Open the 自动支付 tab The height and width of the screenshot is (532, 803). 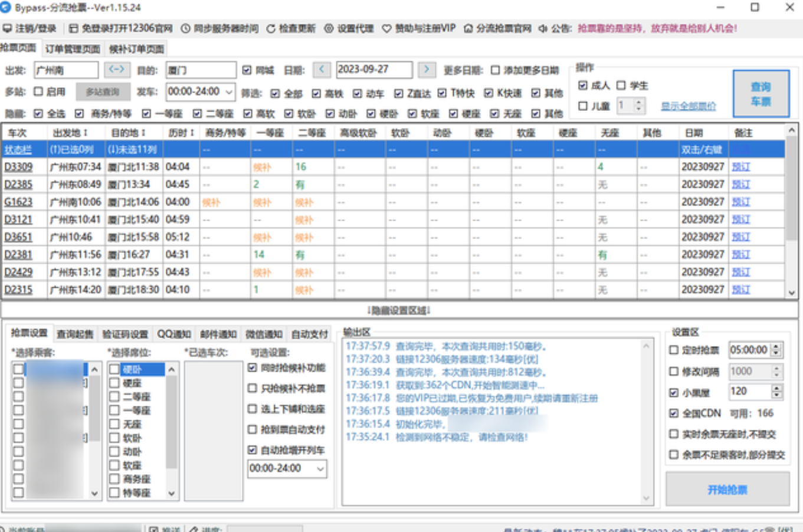[309, 334]
